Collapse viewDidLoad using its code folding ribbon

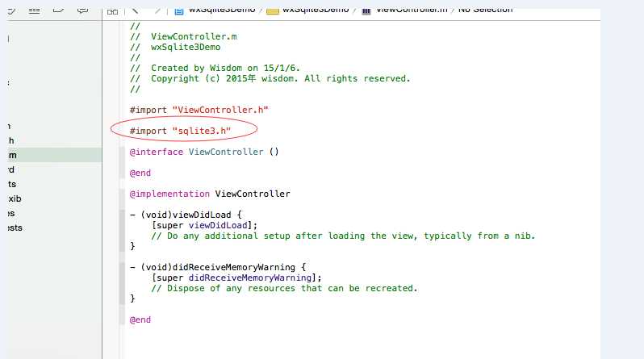point(122,231)
